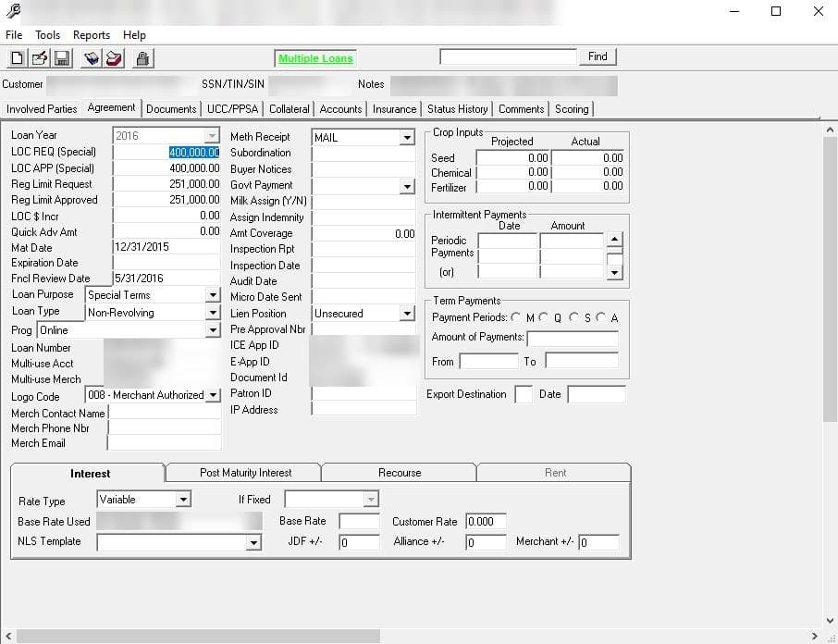Click the Expiration Date field
The width and height of the screenshot is (838, 644).
pyautogui.click(x=166, y=263)
